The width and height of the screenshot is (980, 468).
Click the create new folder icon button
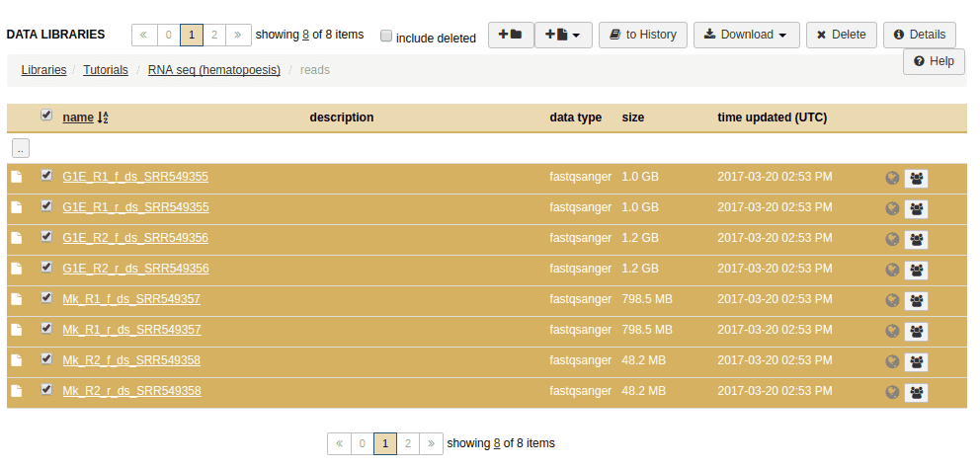click(x=510, y=35)
